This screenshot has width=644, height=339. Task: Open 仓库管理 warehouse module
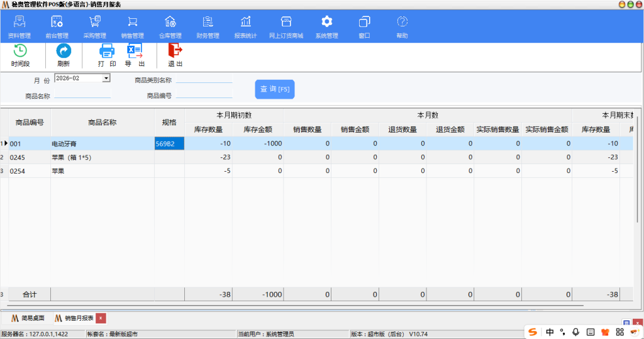tap(170, 28)
